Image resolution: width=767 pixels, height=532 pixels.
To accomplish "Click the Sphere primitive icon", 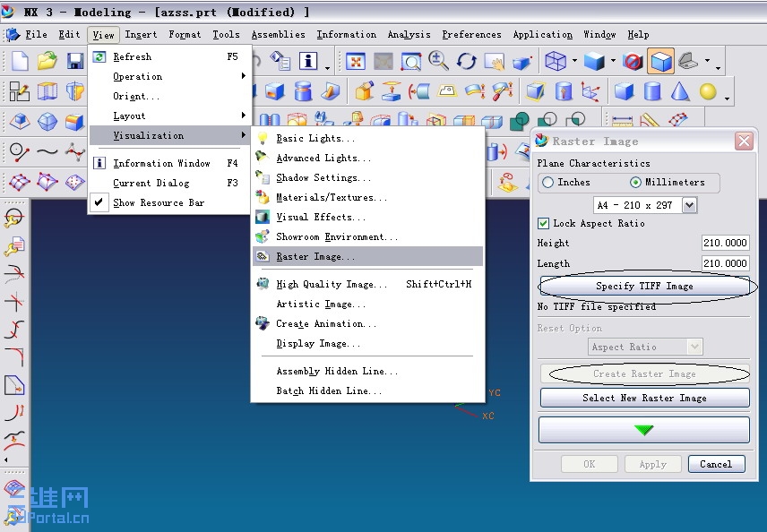I will [x=707, y=91].
